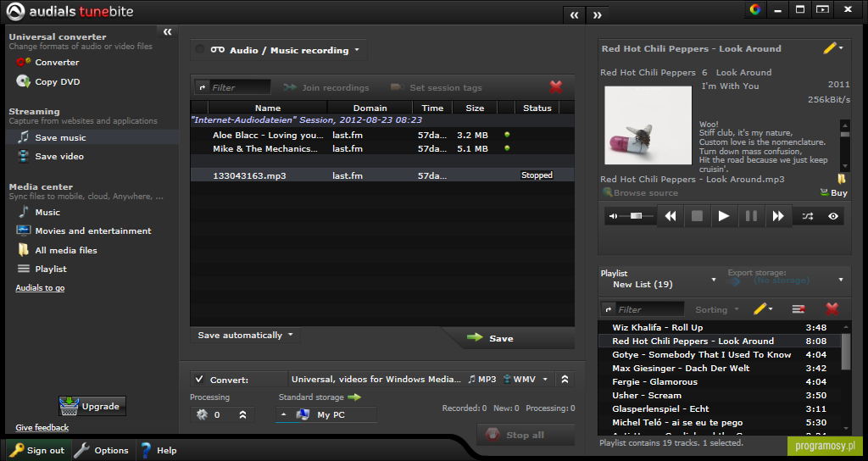Image resolution: width=868 pixels, height=461 pixels.
Task: Navigate back with the double left arrow
Action: click(x=575, y=15)
